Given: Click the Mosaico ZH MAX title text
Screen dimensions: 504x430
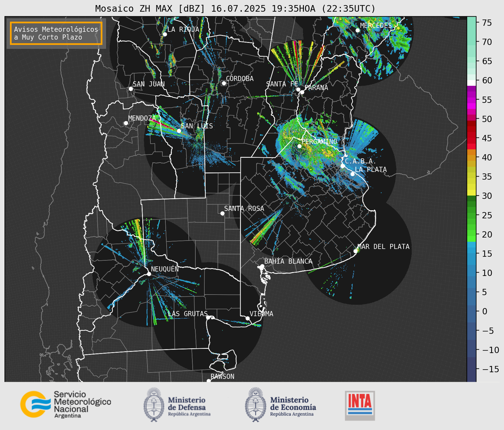Looking at the screenshot, I should (235, 9).
